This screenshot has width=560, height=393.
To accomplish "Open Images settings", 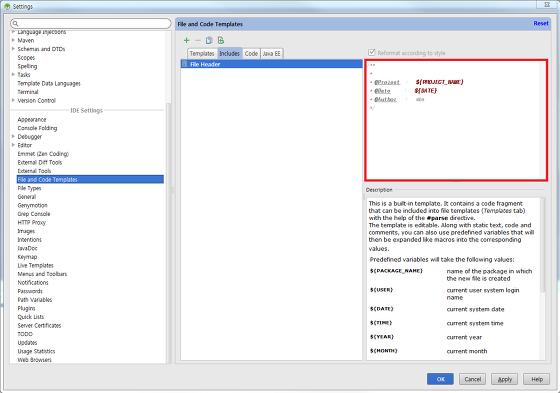I will (26, 231).
